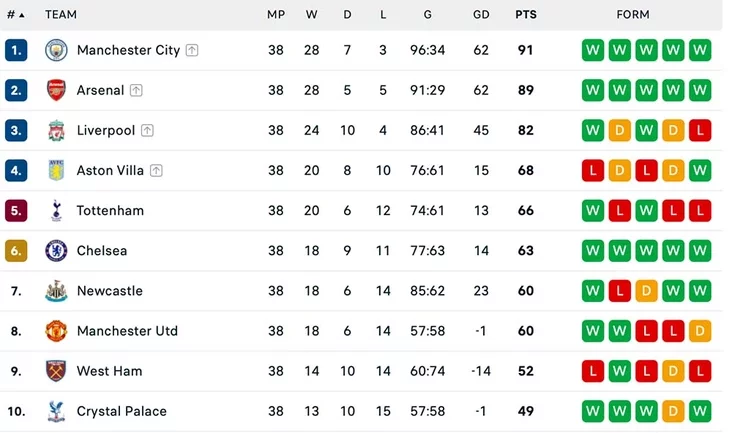Click Chelsea's gold number 6 rank badge
Viewport: 732px width, 433px height.
[x=16, y=251]
